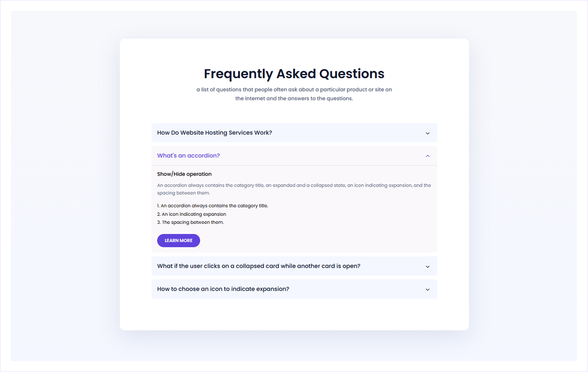Image resolution: width=588 pixels, height=372 pixels.
Task: Collapse the 'What's an accordion?' section via its up chevron
Action: coord(427,156)
